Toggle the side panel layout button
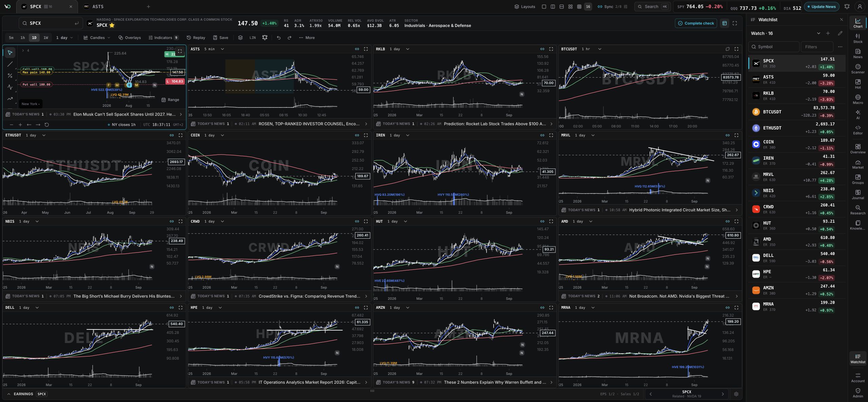The image size is (868, 402). point(725,23)
